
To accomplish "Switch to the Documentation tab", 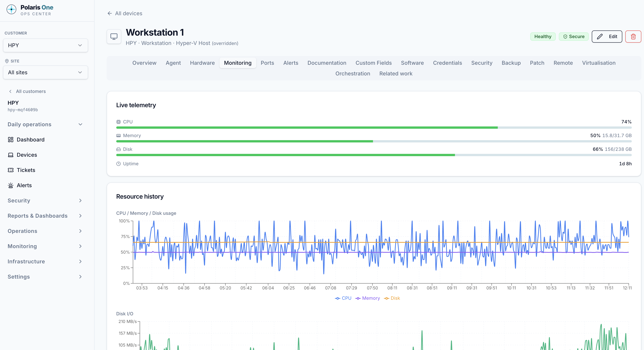I will (x=327, y=63).
